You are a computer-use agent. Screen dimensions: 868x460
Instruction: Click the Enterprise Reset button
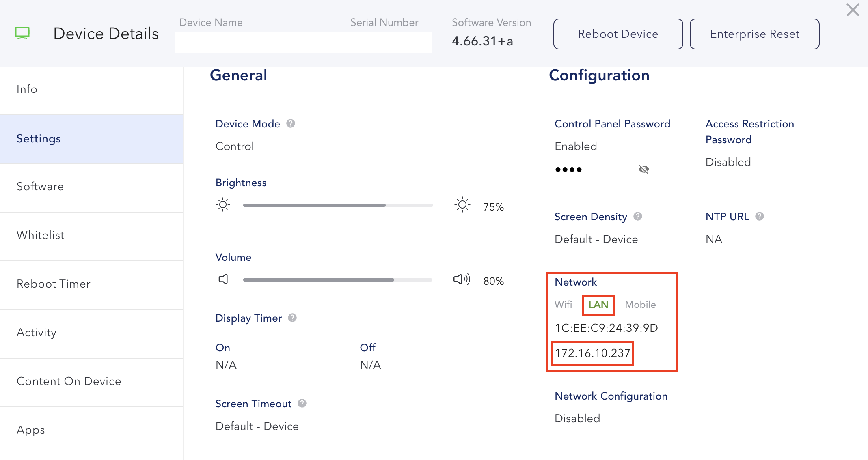click(x=754, y=34)
